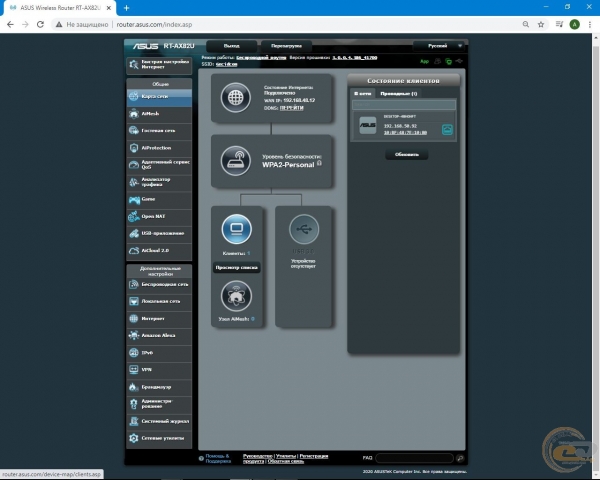Click the Анализатор трафика icon
The width and height of the screenshot is (600, 480).
tap(134, 182)
